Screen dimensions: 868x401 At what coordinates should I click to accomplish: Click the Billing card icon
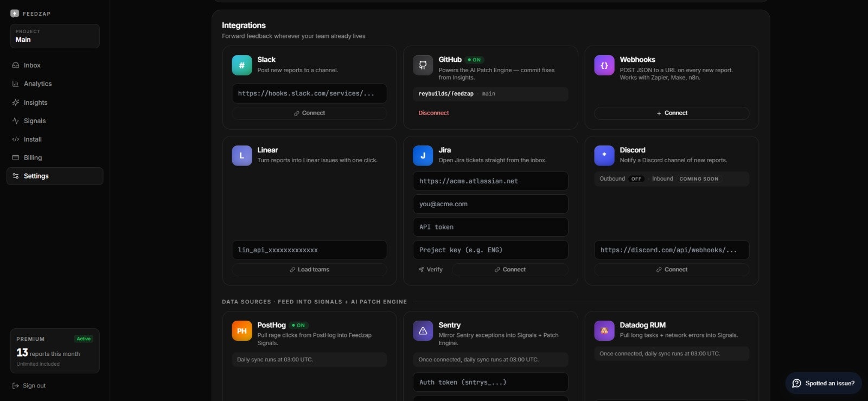tap(16, 157)
